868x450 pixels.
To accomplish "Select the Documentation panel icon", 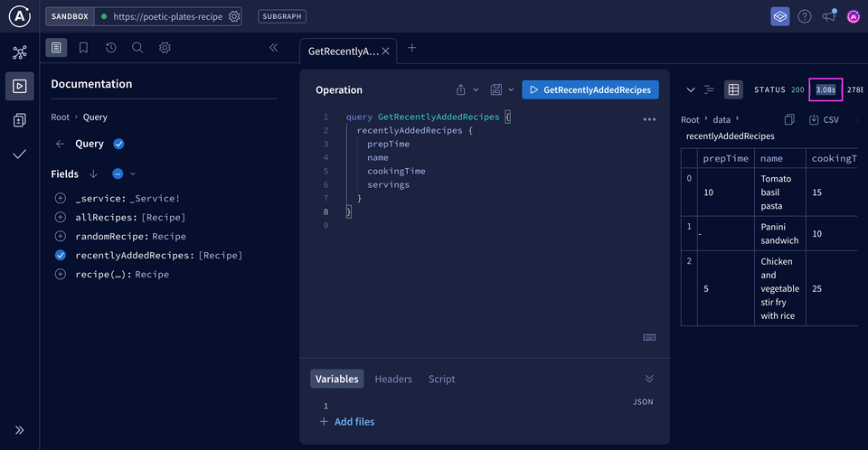I will coord(56,48).
